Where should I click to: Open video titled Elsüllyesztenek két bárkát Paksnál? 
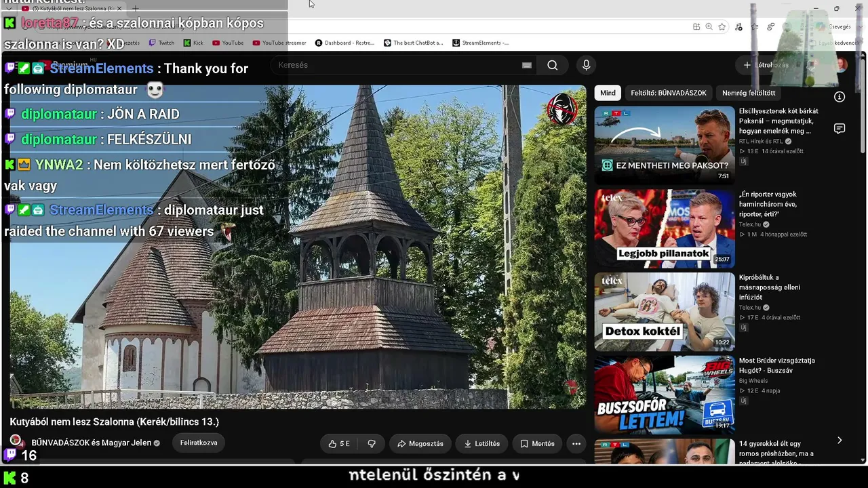pos(778,121)
